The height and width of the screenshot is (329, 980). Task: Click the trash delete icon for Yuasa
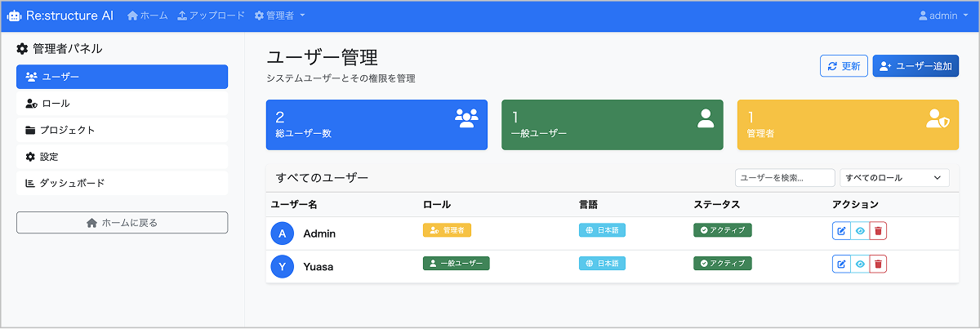878,264
